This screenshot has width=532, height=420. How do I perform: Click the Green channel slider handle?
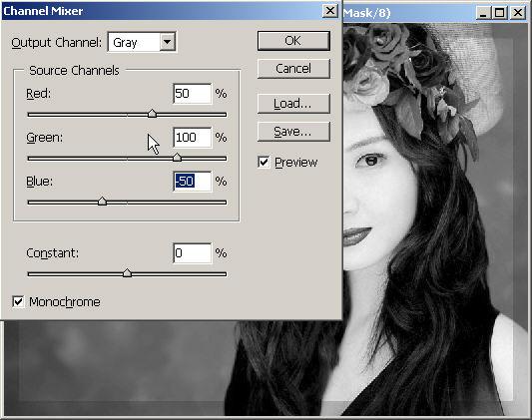click(x=177, y=158)
